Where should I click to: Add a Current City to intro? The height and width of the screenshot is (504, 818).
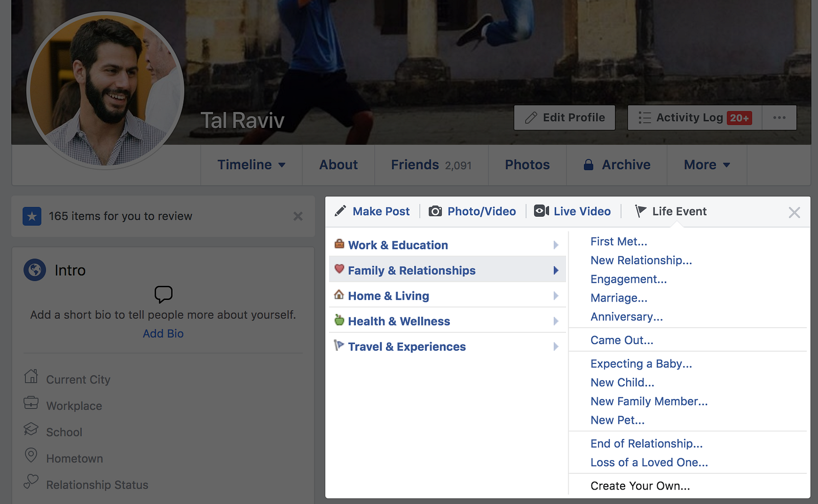pyautogui.click(x=78, y=380)
